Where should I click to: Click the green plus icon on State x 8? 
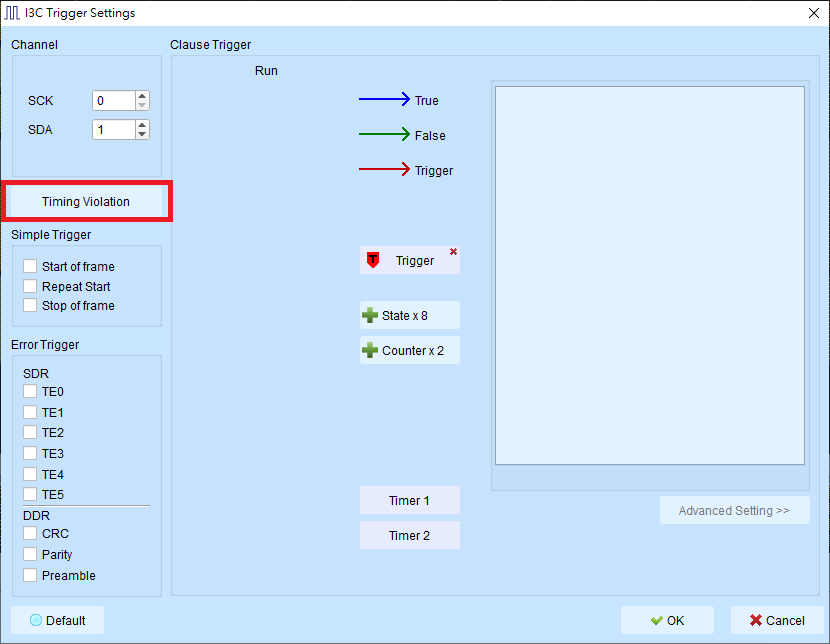pos(369,315)
